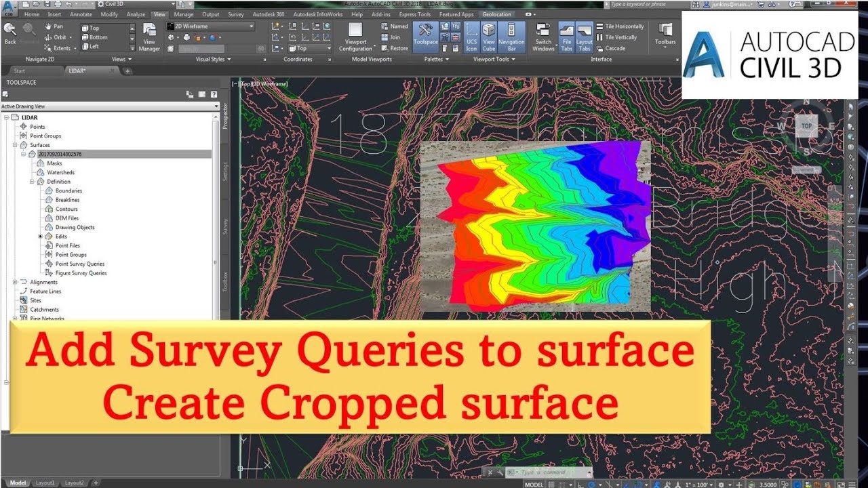Click the Toolspace help question-mark icon

(214, 94)
